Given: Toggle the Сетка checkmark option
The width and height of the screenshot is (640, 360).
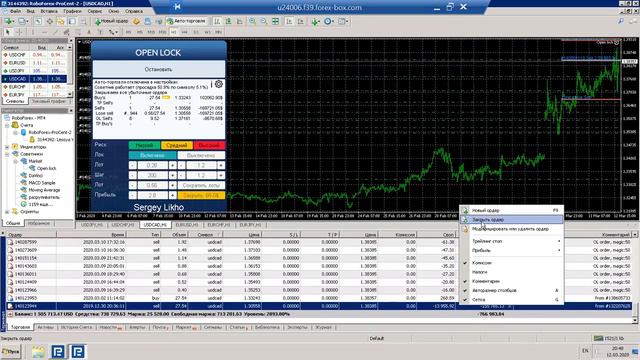Looking at the screenshot, I should 512,300.
